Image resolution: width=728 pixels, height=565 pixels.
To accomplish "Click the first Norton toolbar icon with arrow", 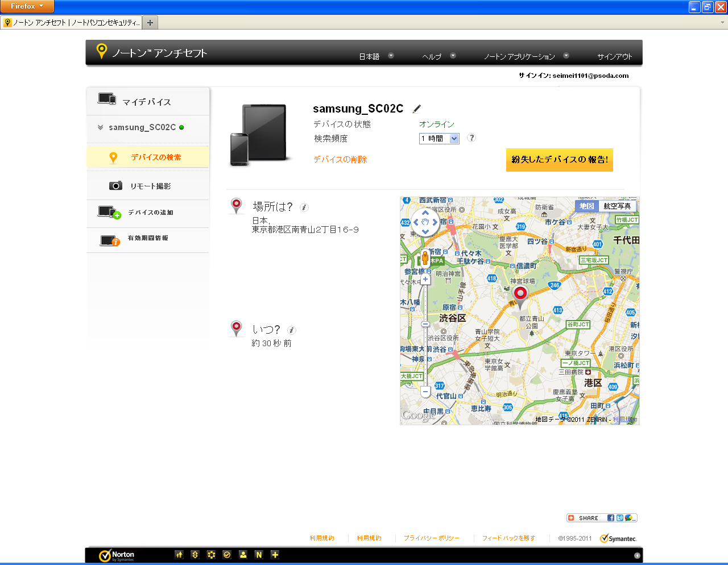I will coord(179,555).
